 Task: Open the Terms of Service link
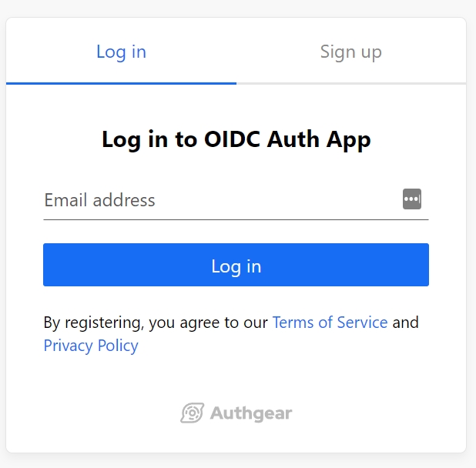tap(330, 322)
